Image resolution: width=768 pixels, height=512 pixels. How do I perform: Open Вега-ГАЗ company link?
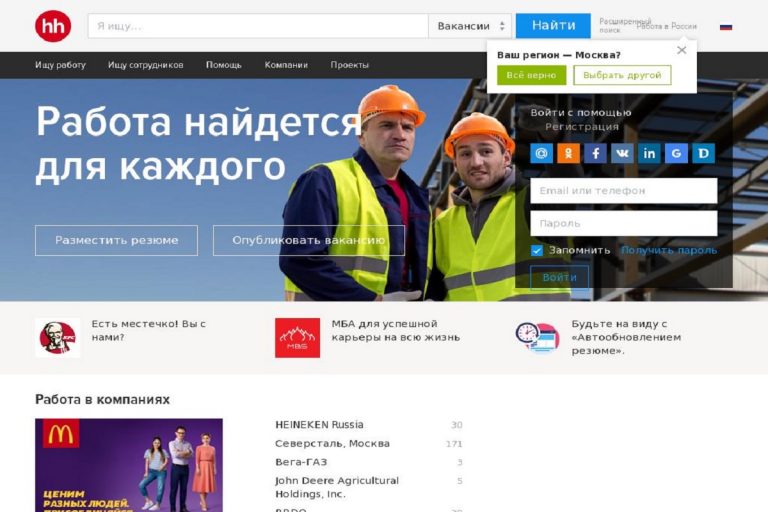point(301,462)
